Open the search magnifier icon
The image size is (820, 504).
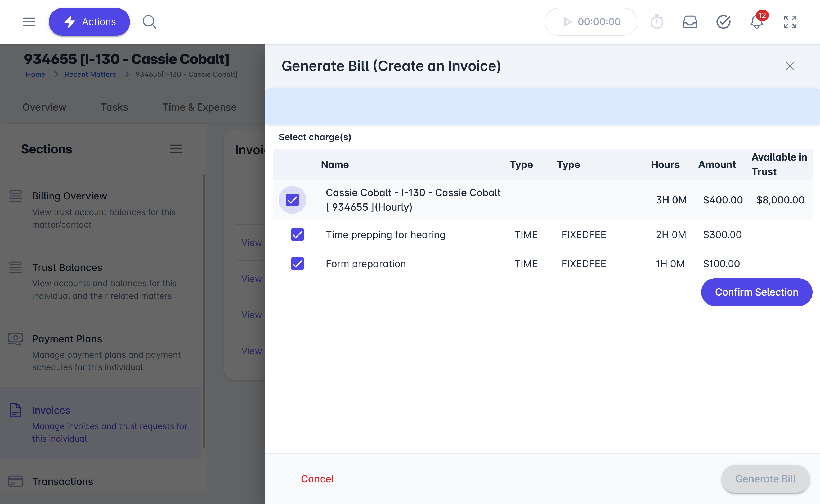[x=149, y=22]
